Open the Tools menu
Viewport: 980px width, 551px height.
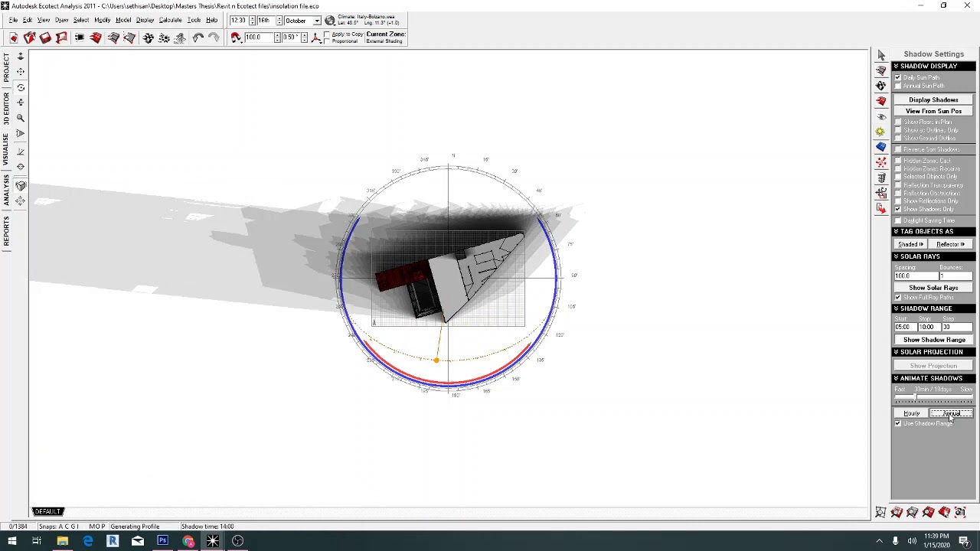point(194,21)
